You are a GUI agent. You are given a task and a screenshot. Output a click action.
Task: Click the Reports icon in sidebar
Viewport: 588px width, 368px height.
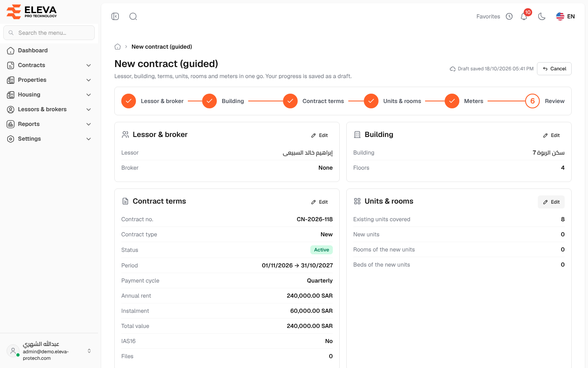tap(11, 124)
